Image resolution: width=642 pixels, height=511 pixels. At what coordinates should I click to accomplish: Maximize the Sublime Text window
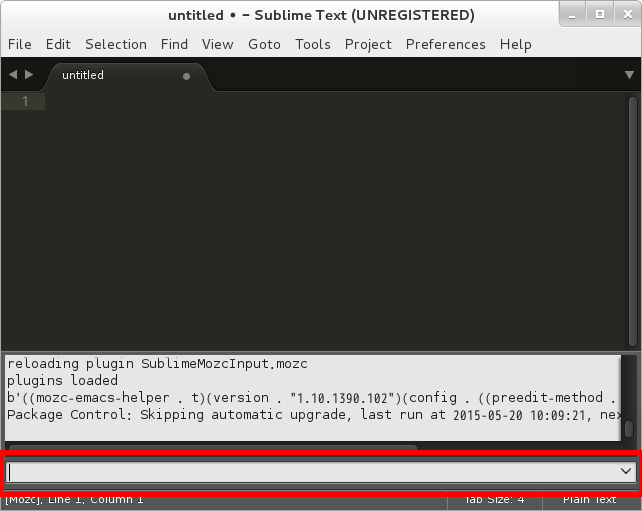click(x=599, y=15)
